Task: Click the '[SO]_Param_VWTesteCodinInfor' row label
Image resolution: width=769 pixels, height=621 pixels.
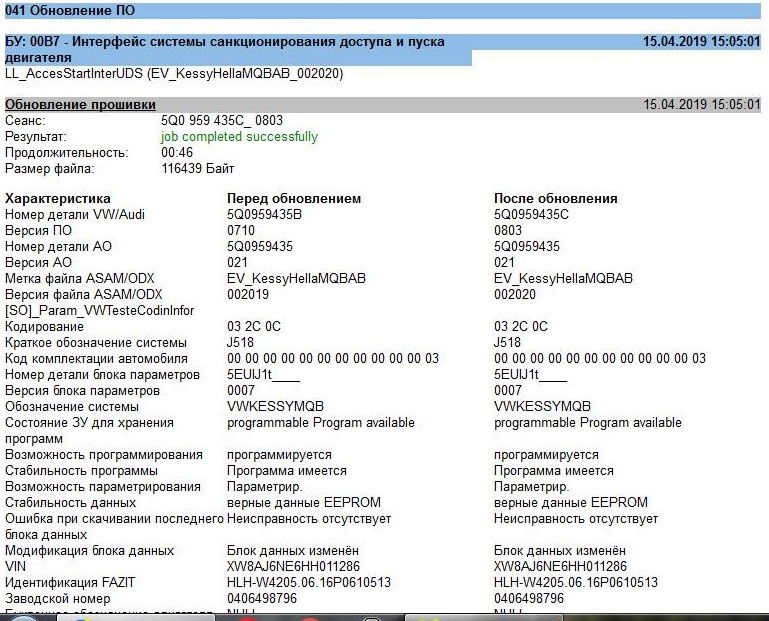Action: pos(100,310)
